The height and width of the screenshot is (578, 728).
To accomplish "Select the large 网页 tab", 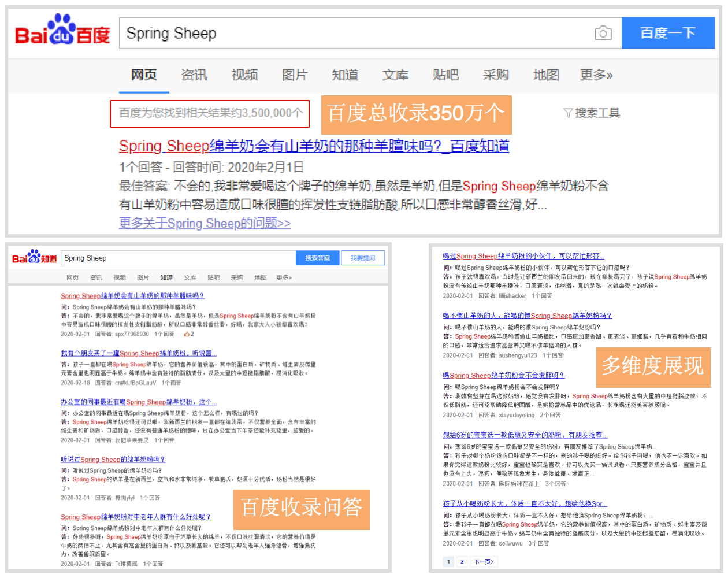I will coord(144,75).
